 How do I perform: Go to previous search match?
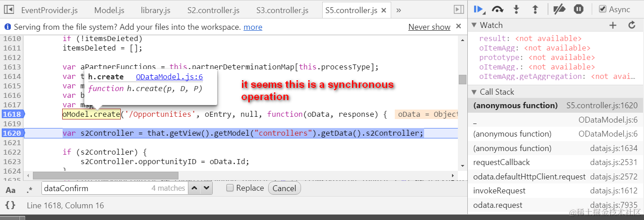pyautogui.click(x=194, y=188)
